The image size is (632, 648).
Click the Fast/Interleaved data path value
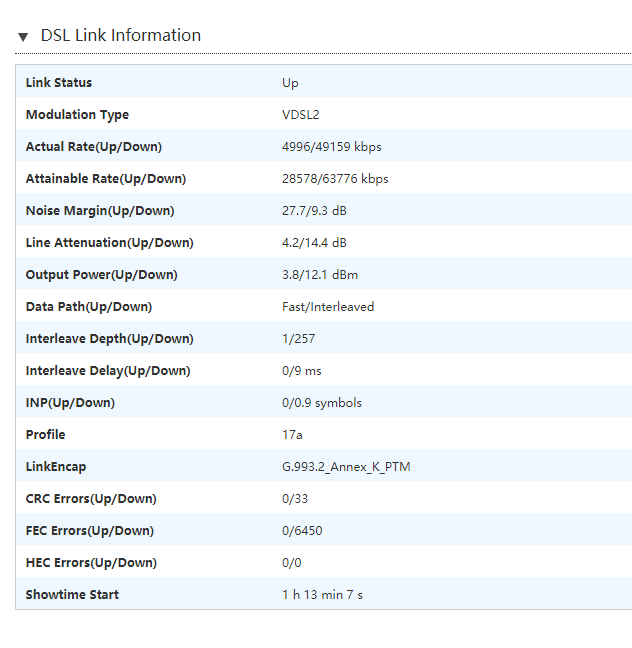point(328,307)
